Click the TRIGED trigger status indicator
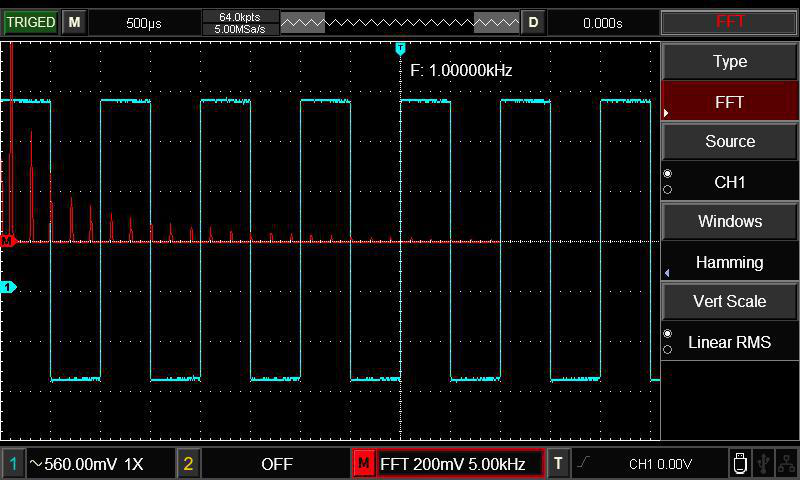The height and width of the screenshot is (480, 800). coord(30,22)
